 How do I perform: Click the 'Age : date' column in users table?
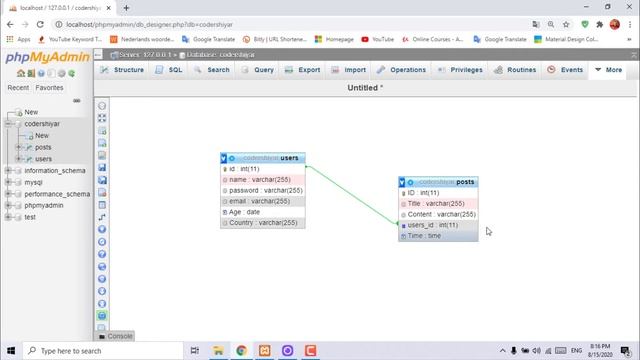[x=263, y=212]
